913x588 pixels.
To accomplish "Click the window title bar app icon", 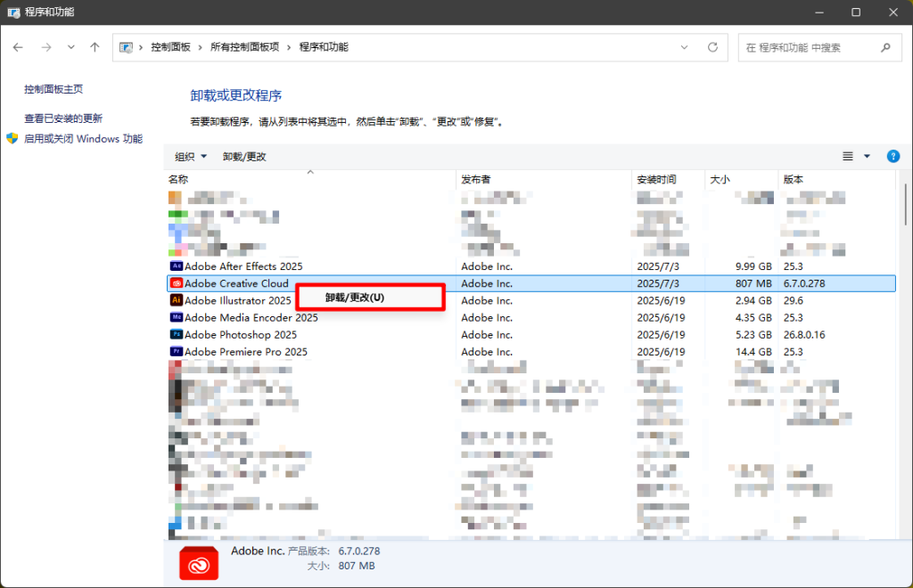I will tap(13, 12).
